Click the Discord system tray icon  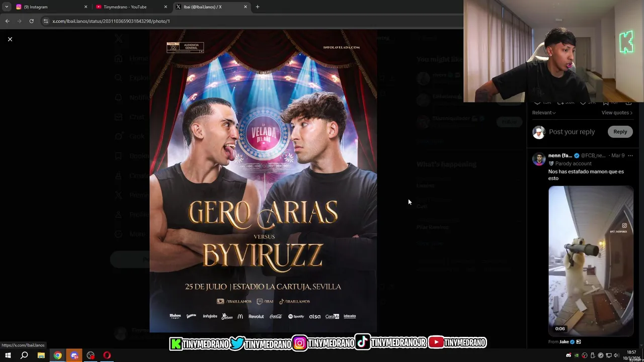[x=569, y=355]
